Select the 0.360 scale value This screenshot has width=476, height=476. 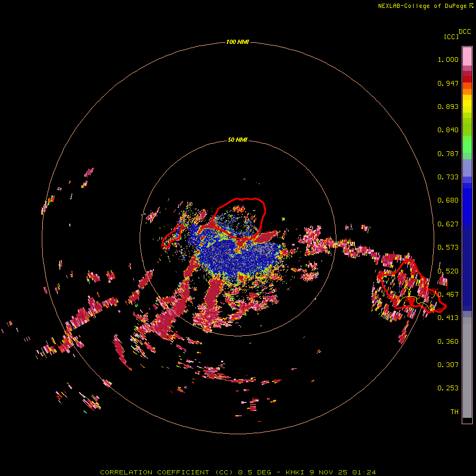coord(448,342)
